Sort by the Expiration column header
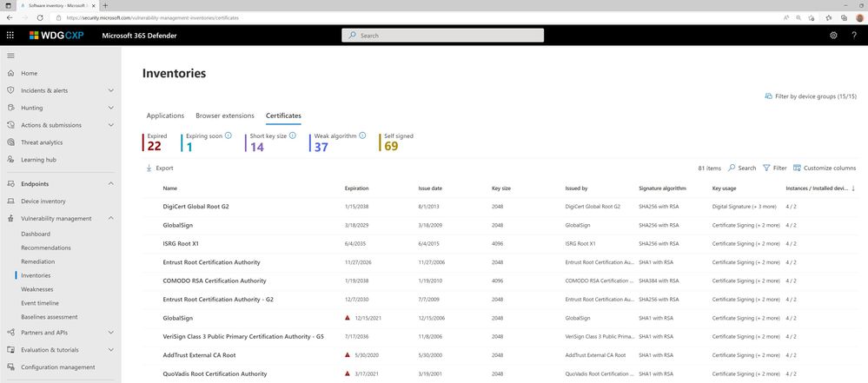Image resolution: width=868 pixels, height=383 pixels. (x=356, y=188)
